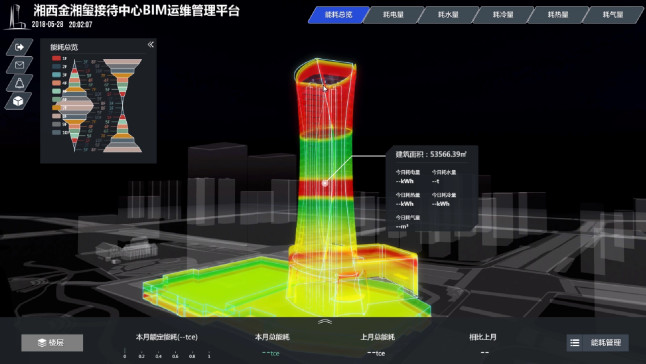This screenshot has width=646, height=364.
Task: Open the mail envelope icon in sidebar
Action: click(x=19, y=65)
